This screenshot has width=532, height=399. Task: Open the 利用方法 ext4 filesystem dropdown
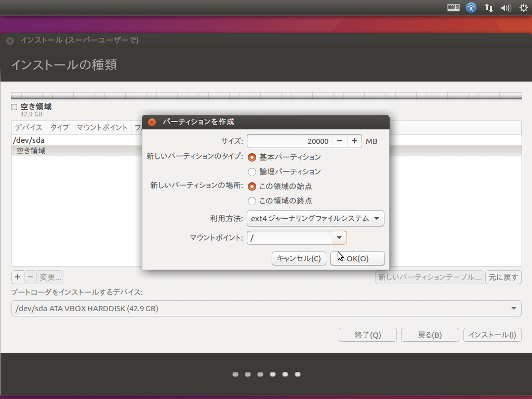[x=315, y=219]
